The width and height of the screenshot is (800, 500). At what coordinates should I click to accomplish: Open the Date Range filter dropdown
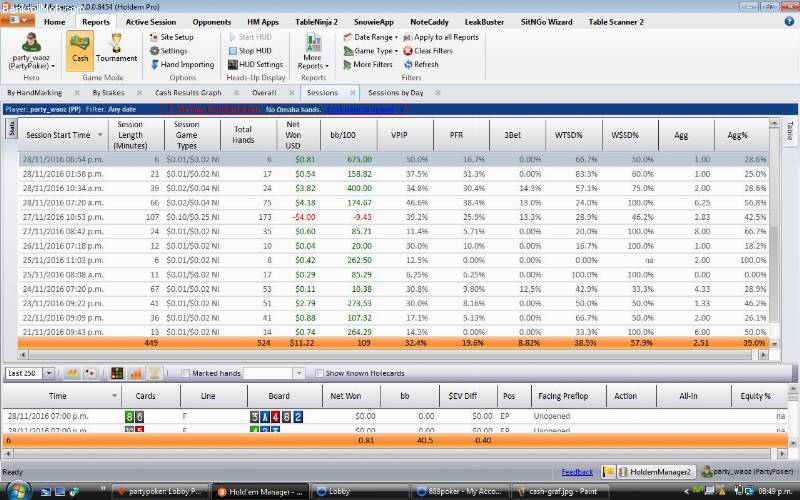click(370, 37)
